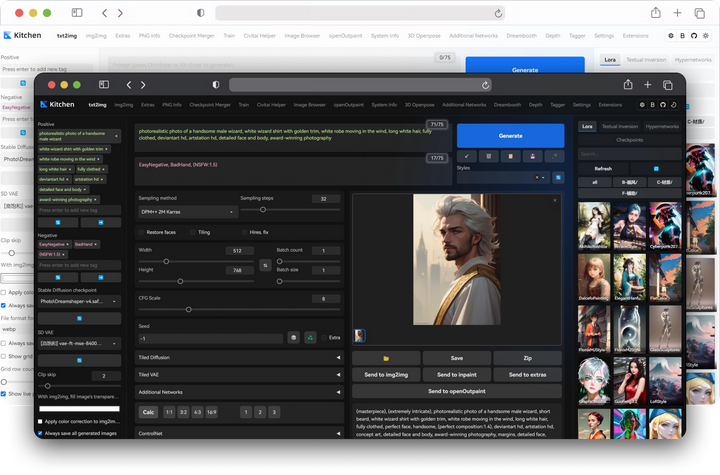Click the Send to inpaint button
The height and width of the screenshot is (475, 720).
click(x=456, y=374)
